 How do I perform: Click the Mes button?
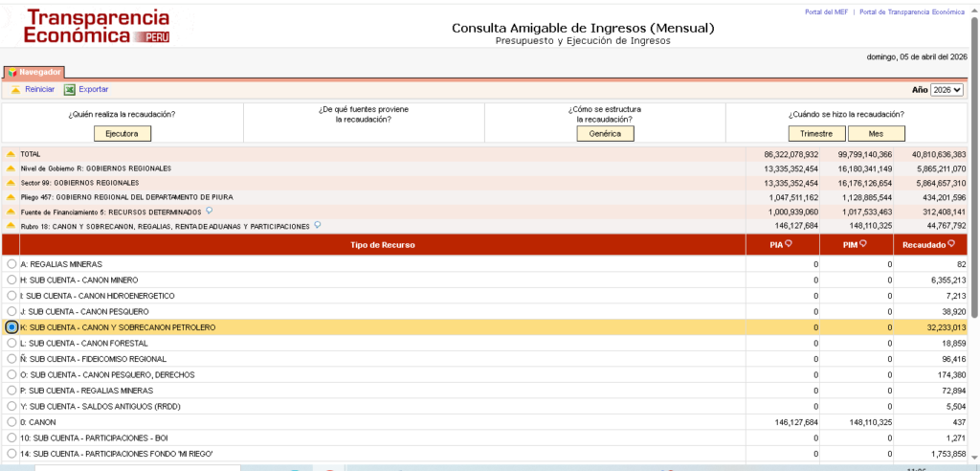875,134
